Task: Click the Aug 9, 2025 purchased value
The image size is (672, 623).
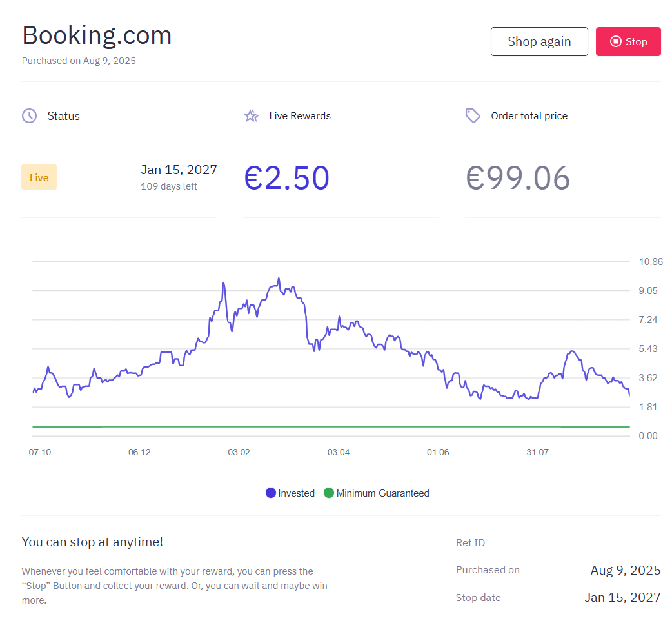Action: (626, 570)
